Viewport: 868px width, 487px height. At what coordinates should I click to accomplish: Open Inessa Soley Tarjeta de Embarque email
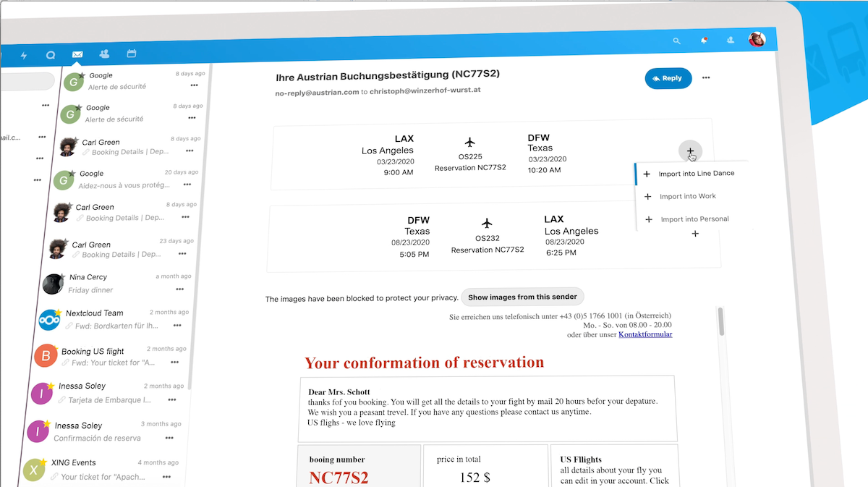click(106, 392)
